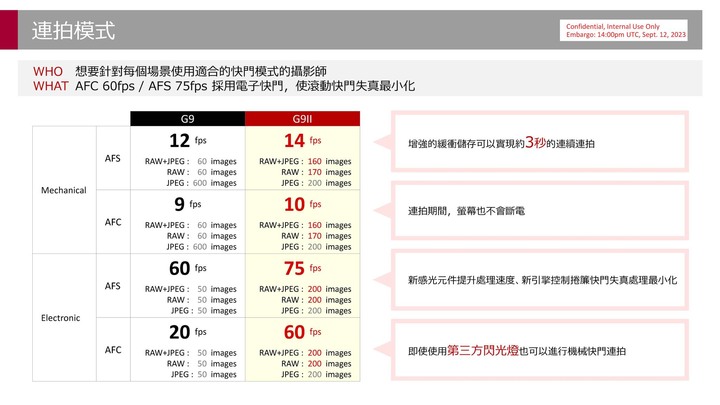Click the red WHO label
The image size is (720, 405).
[48, 72]
